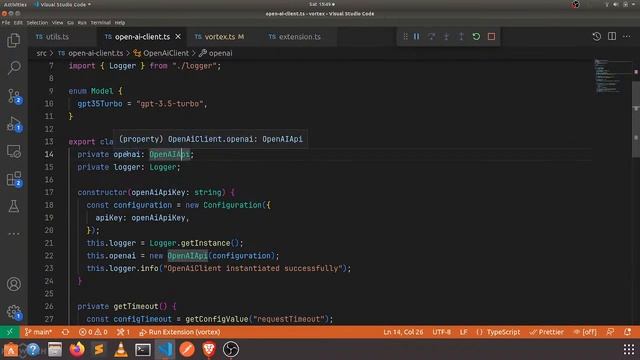Open the Remote Explorer view

pos(13,151)
